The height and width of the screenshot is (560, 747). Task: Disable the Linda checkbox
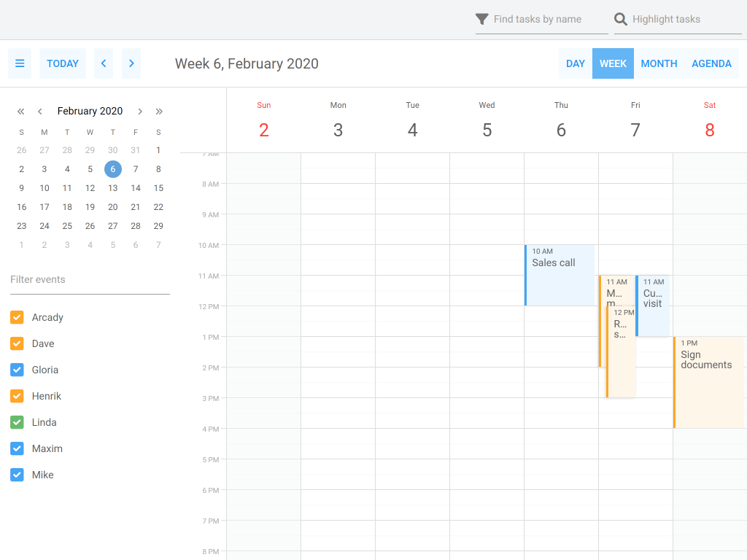[17, 422]
